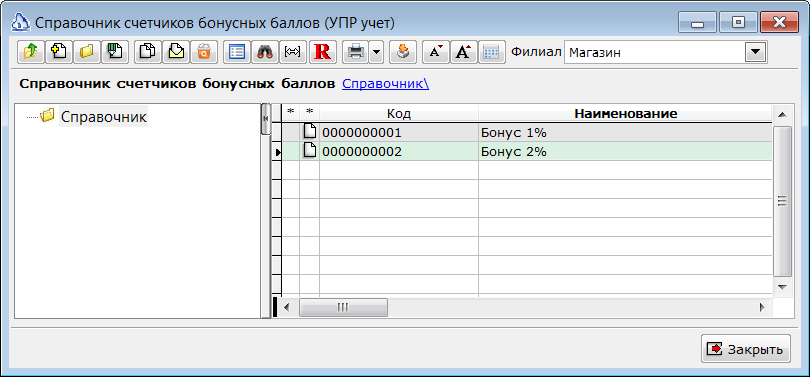
Task: Click the horizontal scrollbar thumb below the table
Action: tap(344, 307)
